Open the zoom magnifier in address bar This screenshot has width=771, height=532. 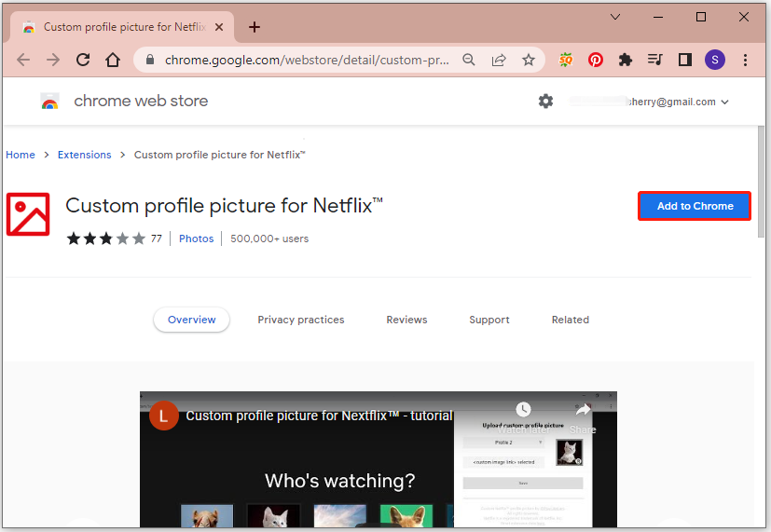(469, 60)
